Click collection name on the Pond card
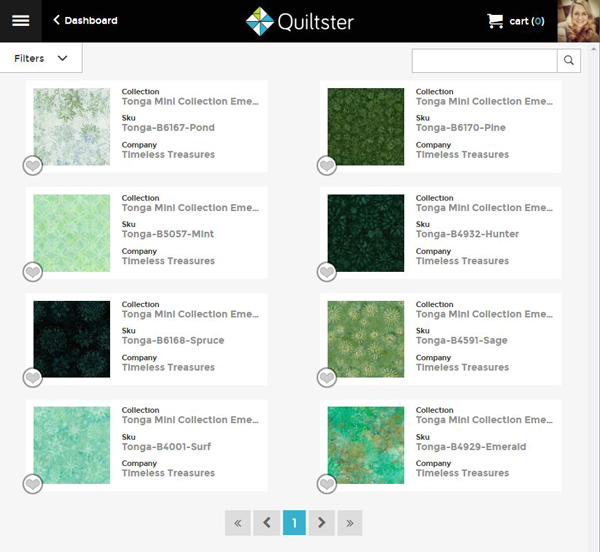Screen dimensions: 600x552 [190, 101]
